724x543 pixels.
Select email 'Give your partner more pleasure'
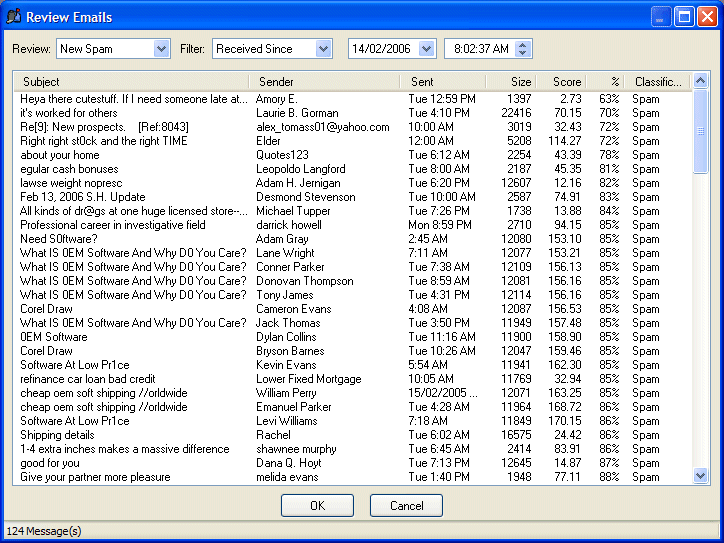[95, 477]
